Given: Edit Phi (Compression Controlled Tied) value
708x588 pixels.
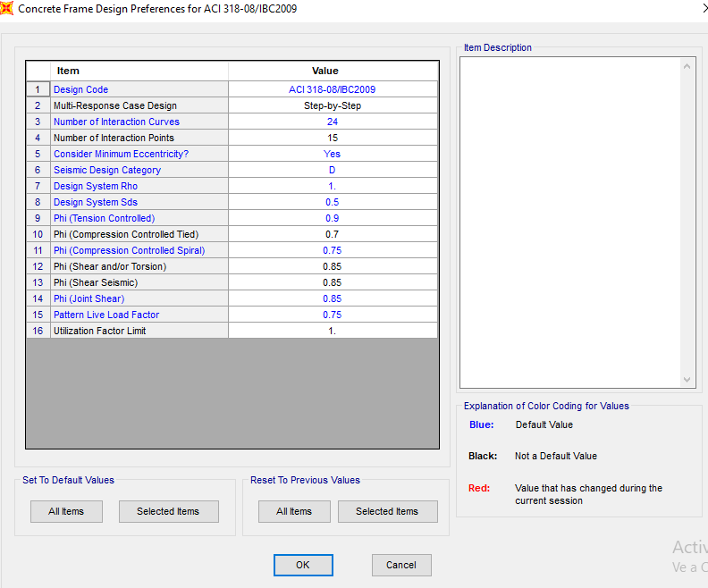Looking at the screenshot, I should point(333,234).
